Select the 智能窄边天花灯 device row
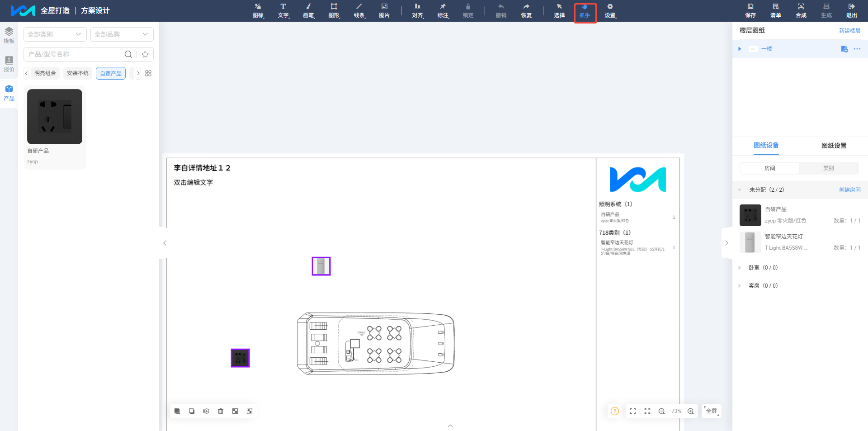The height and width of the screenshot is (431, 868). [800, 242]
